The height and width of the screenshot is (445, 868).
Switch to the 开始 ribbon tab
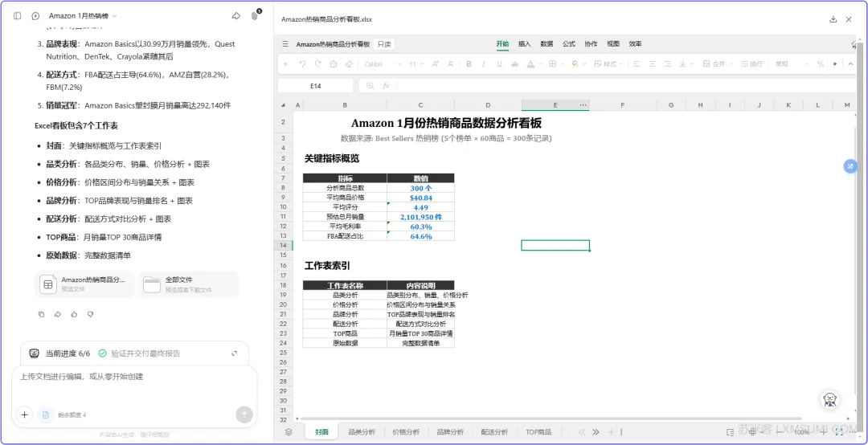pyautogui.click(x=502, y=43)
